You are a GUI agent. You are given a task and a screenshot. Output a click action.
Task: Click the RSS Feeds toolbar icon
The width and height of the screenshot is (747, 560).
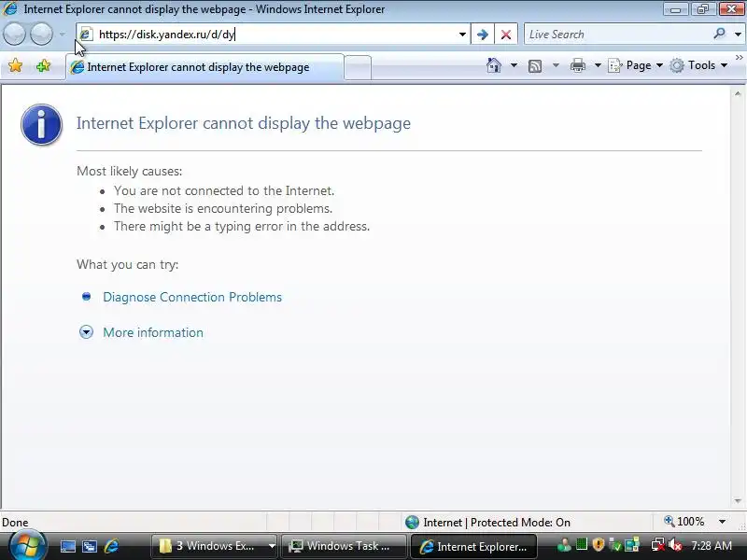click(535, 65)
